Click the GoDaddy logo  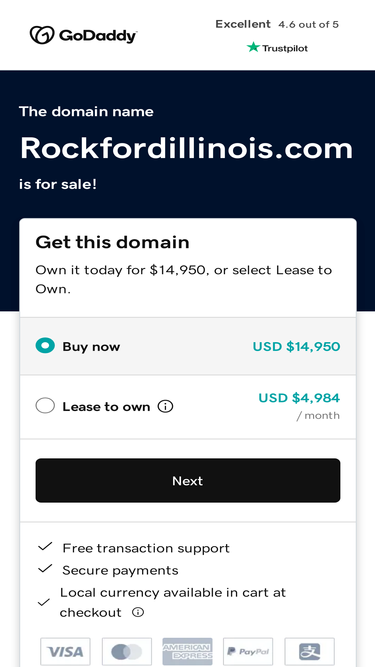coord(83,35)
